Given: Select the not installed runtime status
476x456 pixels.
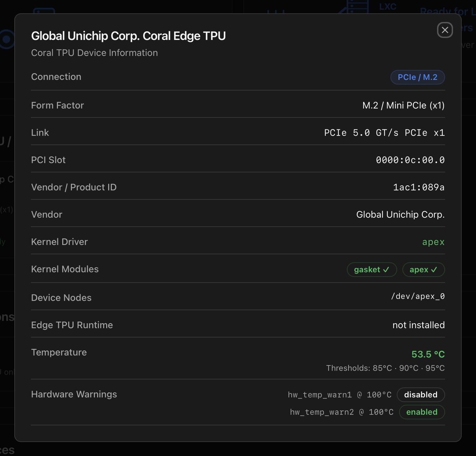Looking at the screenshot, I should pos(419,325).
